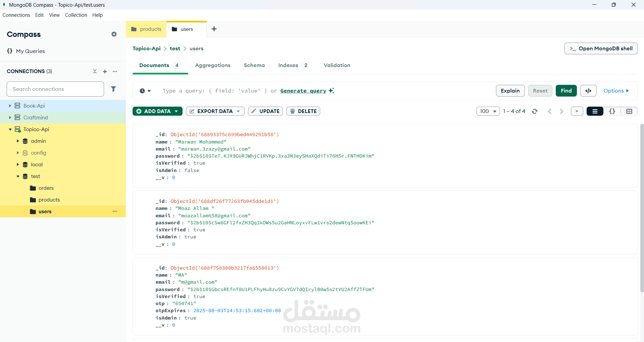Image resolution: width=644 pixels, height=342 pixels.
Task: Open Indexes tab
Action: [x=294, y=65]
